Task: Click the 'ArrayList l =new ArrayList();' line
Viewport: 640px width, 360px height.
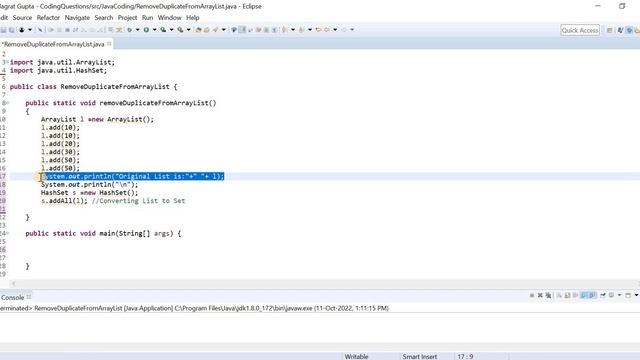Action: tap(97, 119)
